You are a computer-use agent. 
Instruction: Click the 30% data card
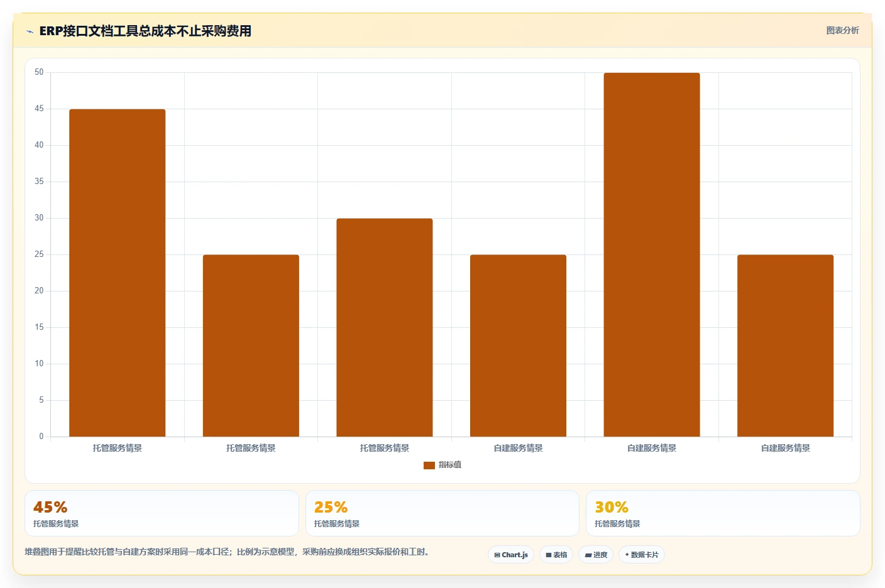click(723, 513)
